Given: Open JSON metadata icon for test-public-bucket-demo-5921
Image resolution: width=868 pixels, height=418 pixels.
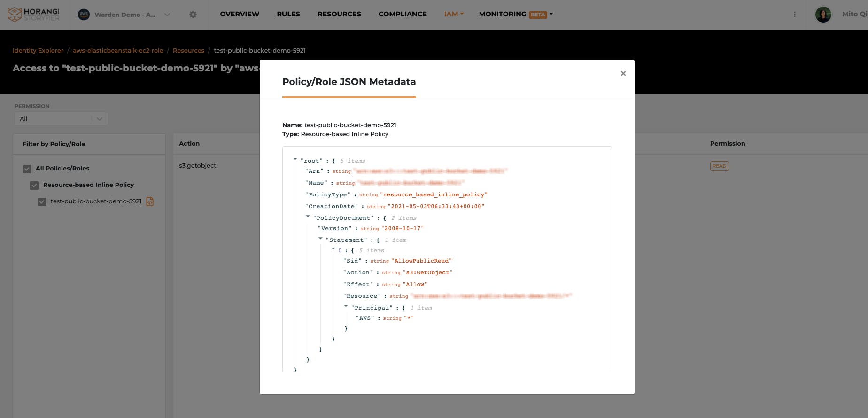Looking at the screenshot, I should [150, 201].
